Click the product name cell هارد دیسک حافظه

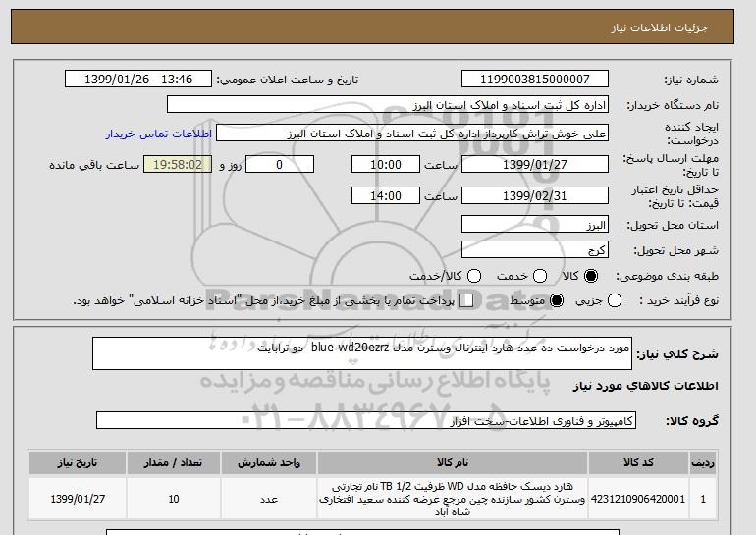453,499
